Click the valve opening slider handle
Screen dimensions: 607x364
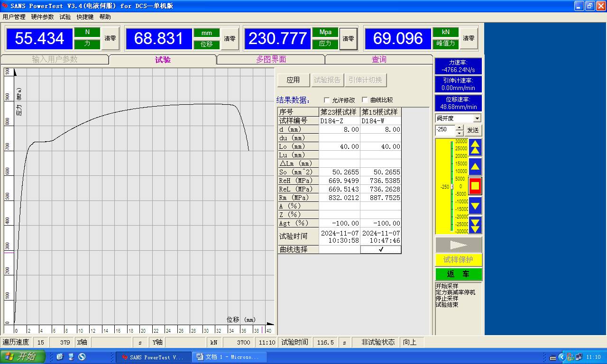452,187
